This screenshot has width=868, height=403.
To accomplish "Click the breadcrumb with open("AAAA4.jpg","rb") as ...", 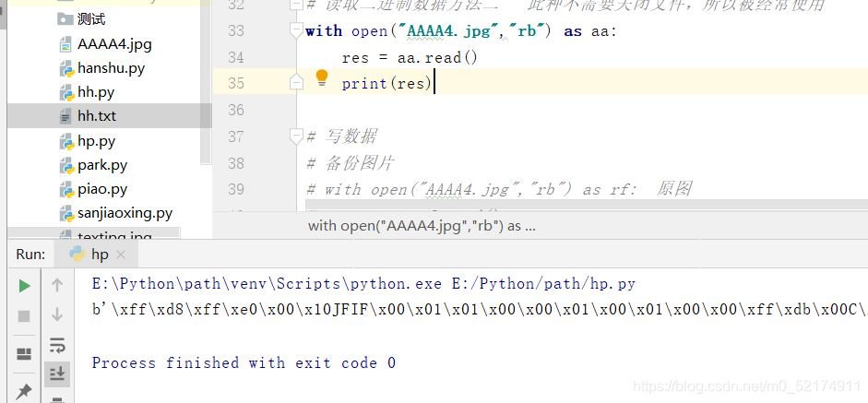I will point(422,225).
